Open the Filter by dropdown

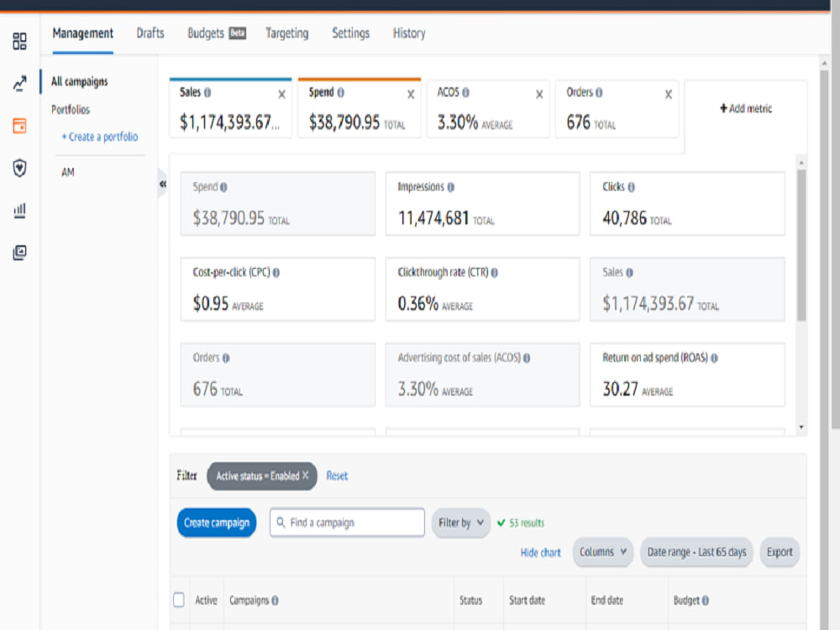460,522
